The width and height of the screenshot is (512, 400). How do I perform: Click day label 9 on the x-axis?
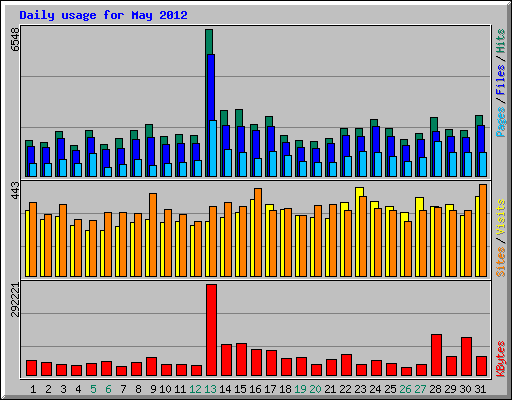153,389
